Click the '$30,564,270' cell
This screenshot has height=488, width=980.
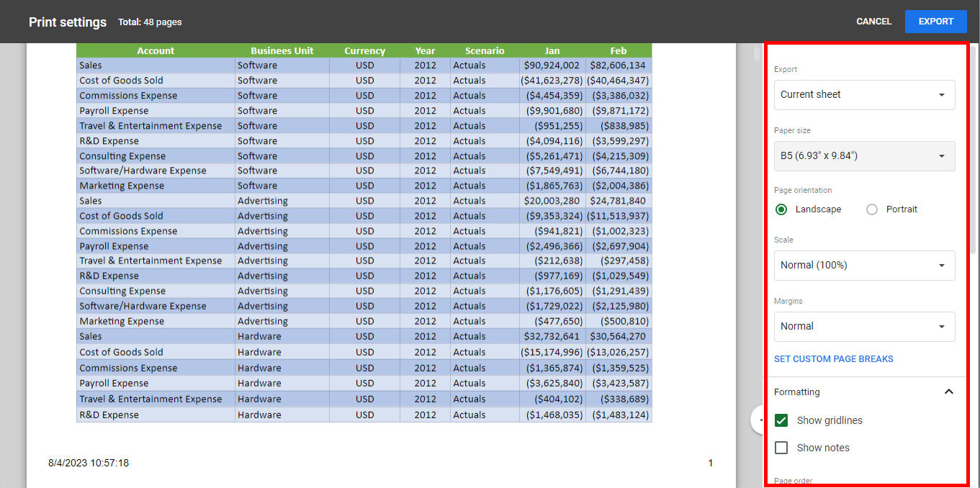[x=619, y=336]
